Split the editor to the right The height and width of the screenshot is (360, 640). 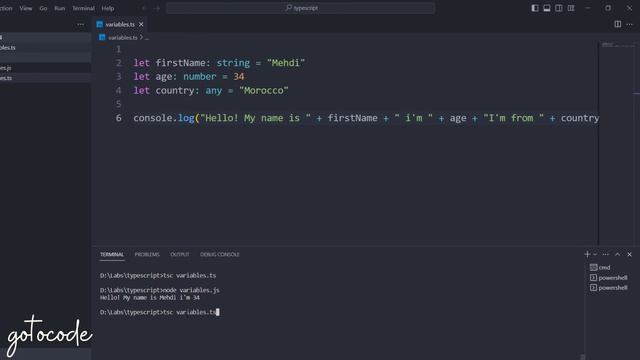618,24
